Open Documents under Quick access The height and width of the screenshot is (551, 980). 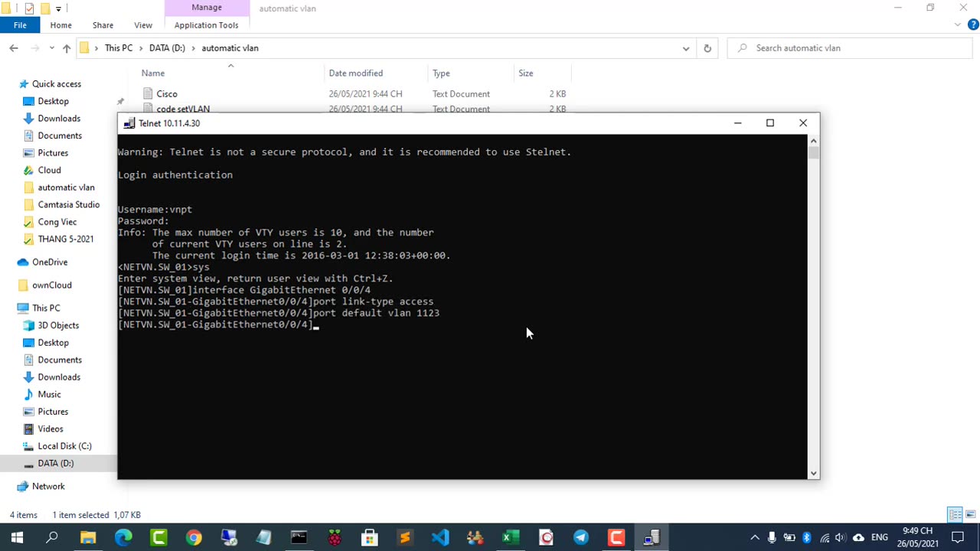[60, 135]
